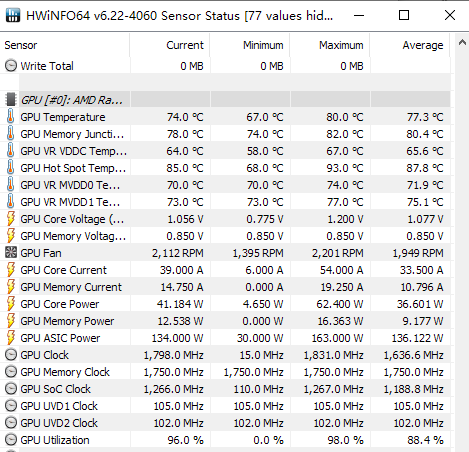469x452 pixels.
Task: Select the GPU Memory Clock label
Action: tap(65, 372)
